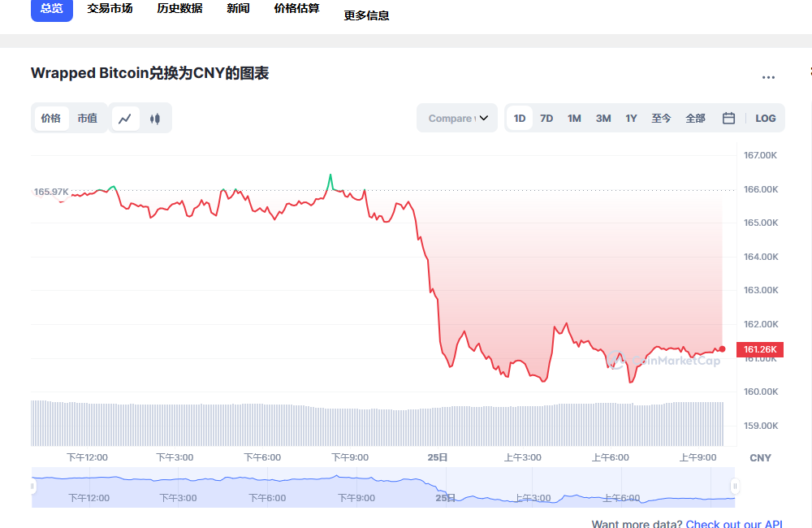Viewport: 812px width, 528px height.
Task: Click the 159.00K axis label
Action: [761, 426]
